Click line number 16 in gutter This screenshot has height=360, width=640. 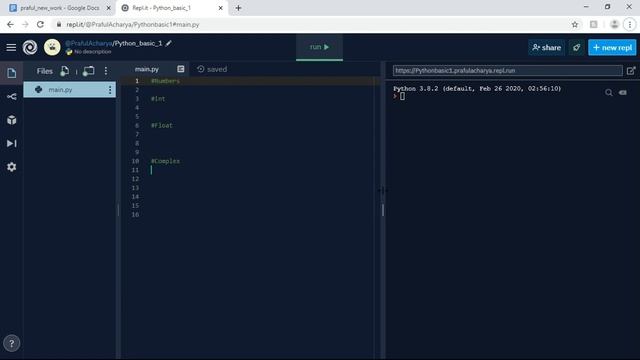135,215
